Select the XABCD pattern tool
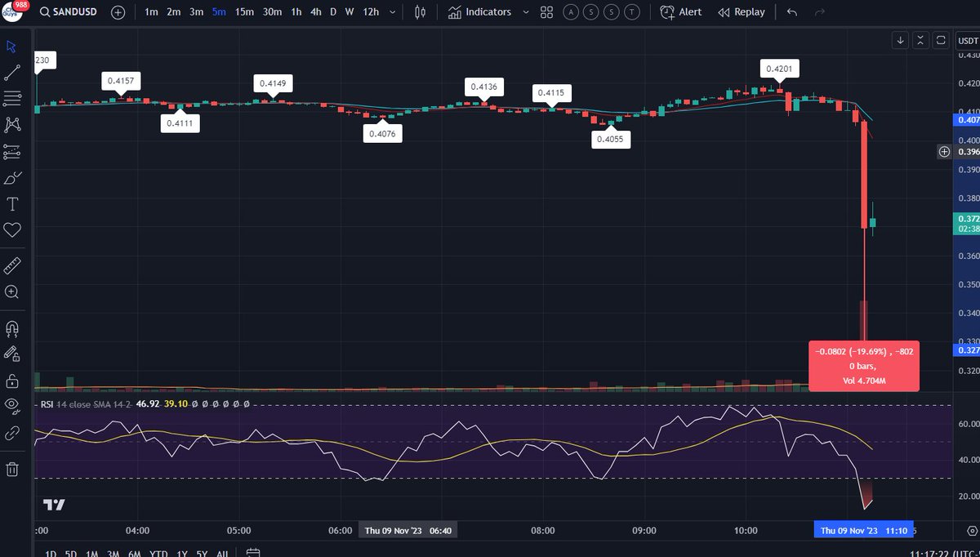This screenshot has width=980, height=557. click(x=11, y=124)
